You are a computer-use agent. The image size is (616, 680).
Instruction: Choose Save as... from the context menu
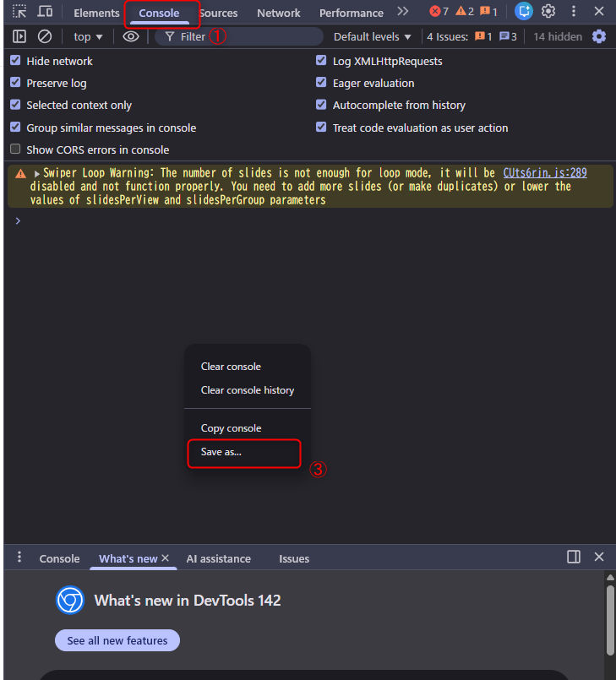[221, 452]
